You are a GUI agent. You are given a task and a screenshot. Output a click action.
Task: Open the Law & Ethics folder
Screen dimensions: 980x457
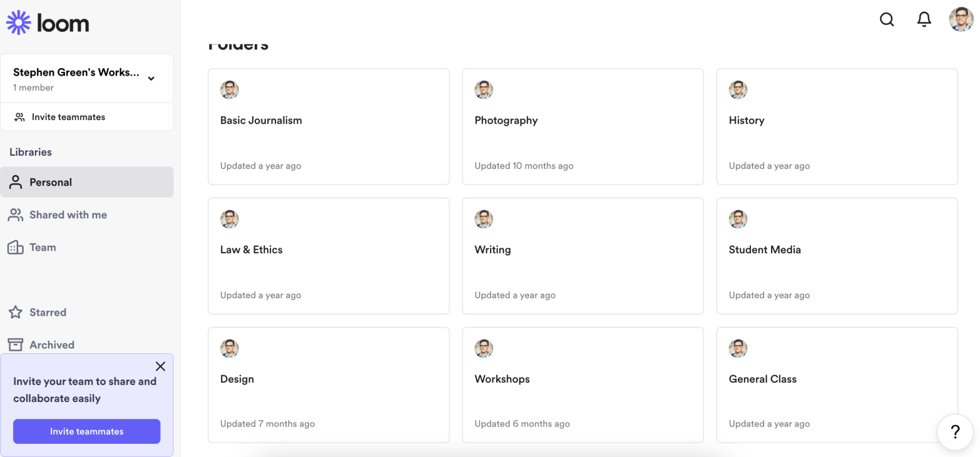pos(328,256)
